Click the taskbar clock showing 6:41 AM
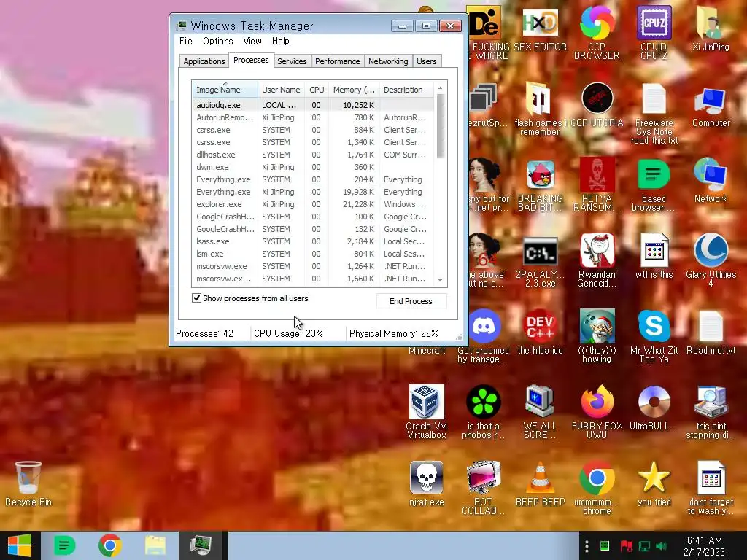 tap(704, 546)
